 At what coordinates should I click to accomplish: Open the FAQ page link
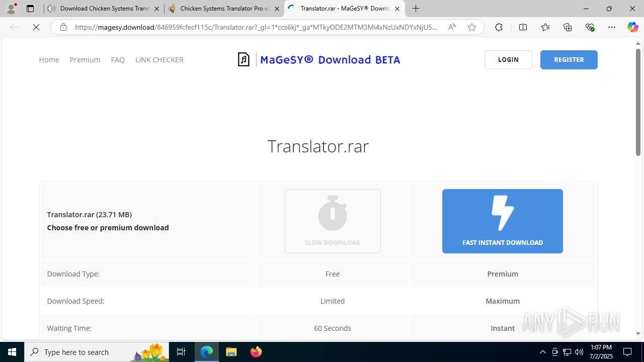pyautogui.click(x=118, y=60)
